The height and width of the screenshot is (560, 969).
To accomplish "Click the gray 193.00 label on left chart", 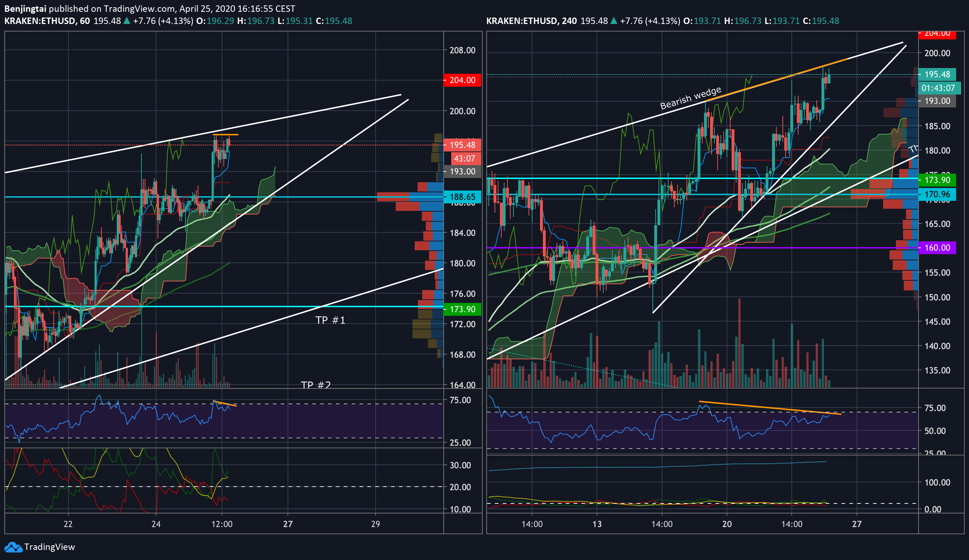I will click(x=462, y=172).
